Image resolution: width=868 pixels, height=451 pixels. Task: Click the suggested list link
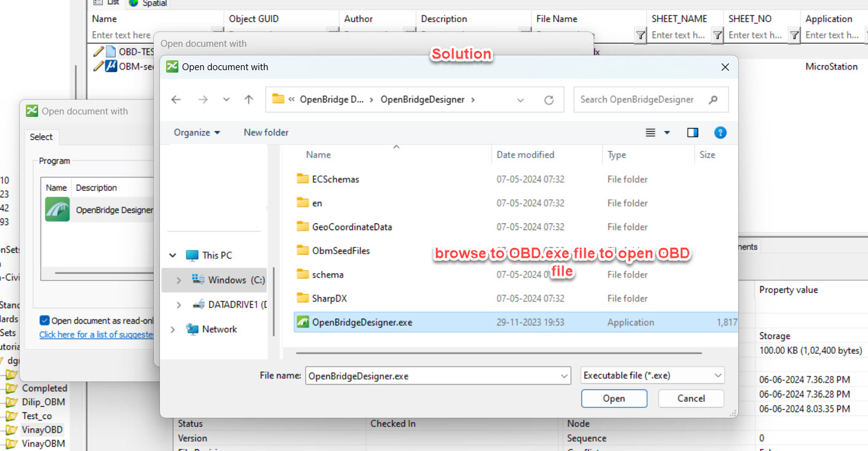pyautogui.click(x=96, y=335)
